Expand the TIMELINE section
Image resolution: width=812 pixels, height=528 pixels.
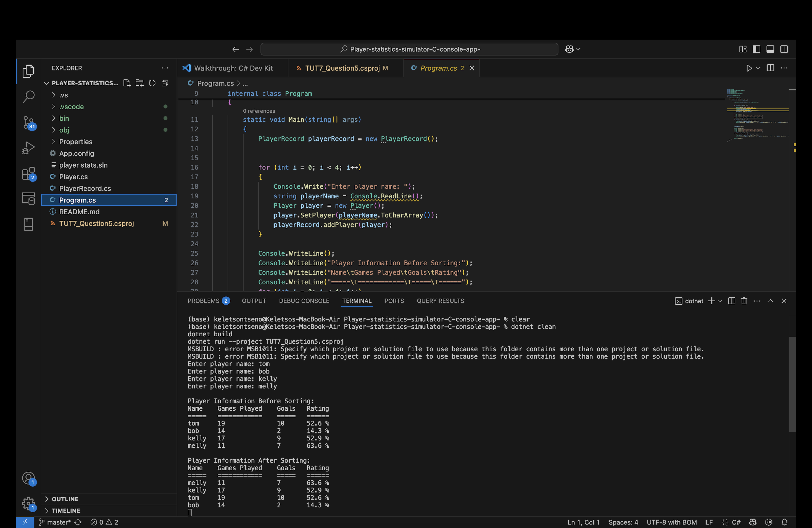point(109,511)
